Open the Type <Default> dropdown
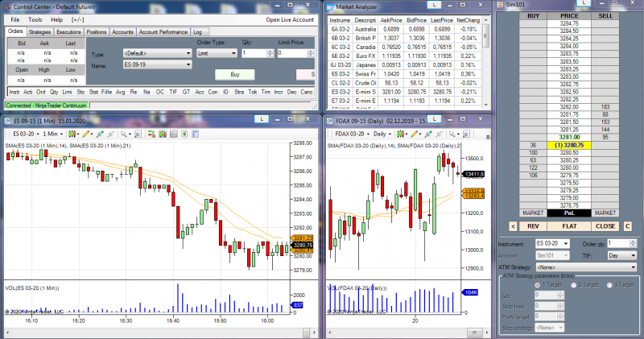The image size is (644, 339). tap(157, 53)
